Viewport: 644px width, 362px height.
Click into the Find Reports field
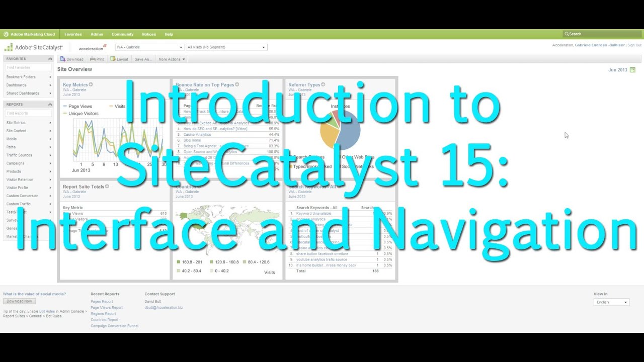28,113
